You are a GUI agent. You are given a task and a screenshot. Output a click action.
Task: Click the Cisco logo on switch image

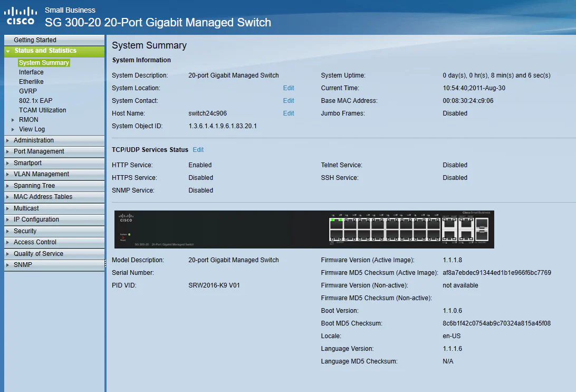tap(126, 218)
